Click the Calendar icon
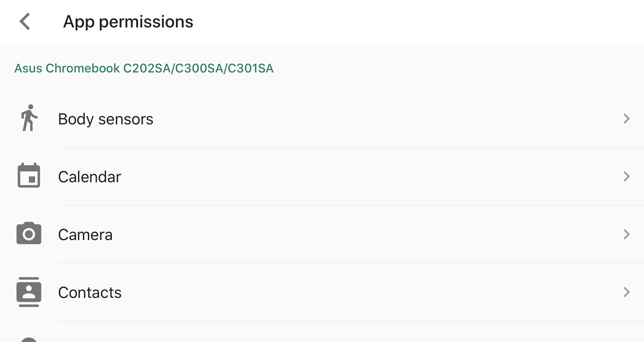Viewport: 644px width, 342px height. (29, 175)
